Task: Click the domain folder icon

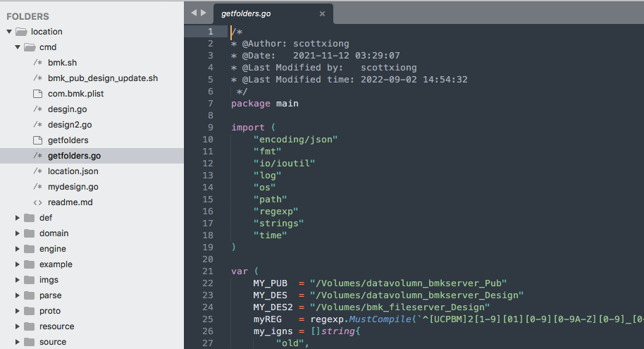Action: coord(29,233)
